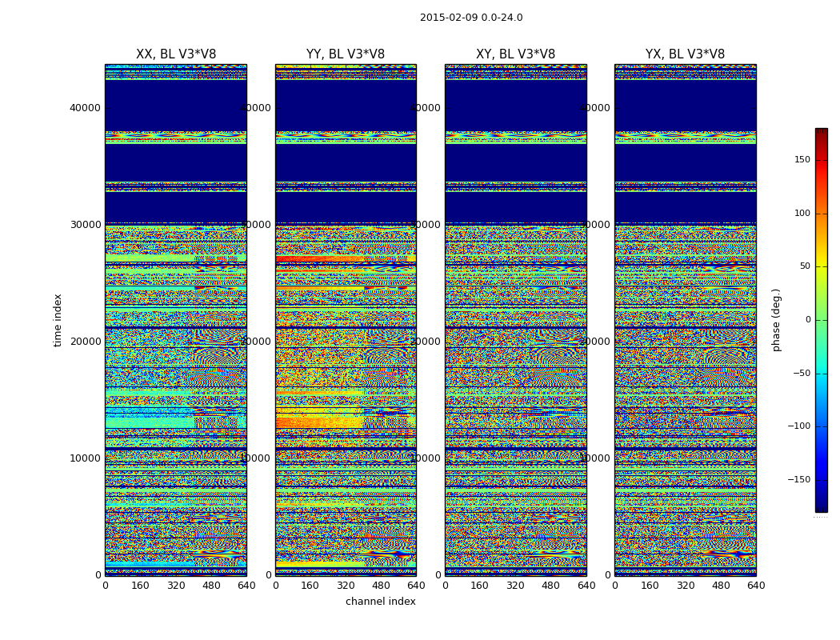Click the 'channel index' x-axis label

pos(381,602)
